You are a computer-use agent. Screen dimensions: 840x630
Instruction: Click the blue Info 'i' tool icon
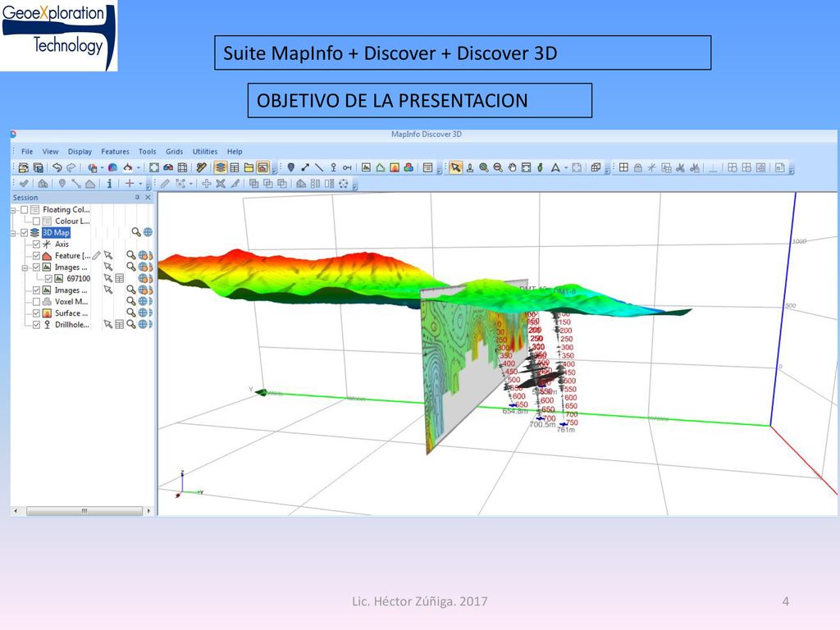(x=109, y=183)
